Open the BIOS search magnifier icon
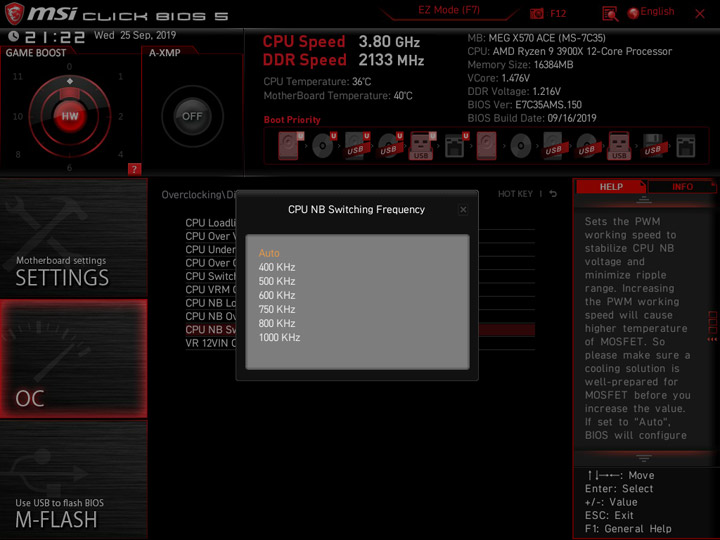The height and width of the screenshot is (540, 720). coord(610,14)
